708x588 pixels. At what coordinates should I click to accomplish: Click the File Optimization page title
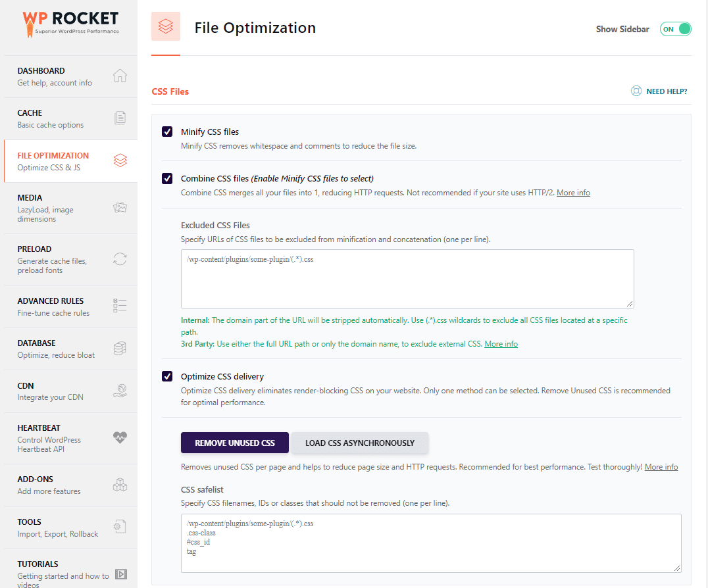click(x=255, y=28)
